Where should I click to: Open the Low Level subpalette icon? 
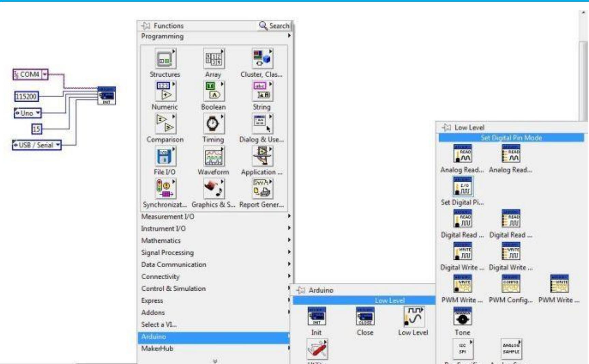click(x=414, y=316)
